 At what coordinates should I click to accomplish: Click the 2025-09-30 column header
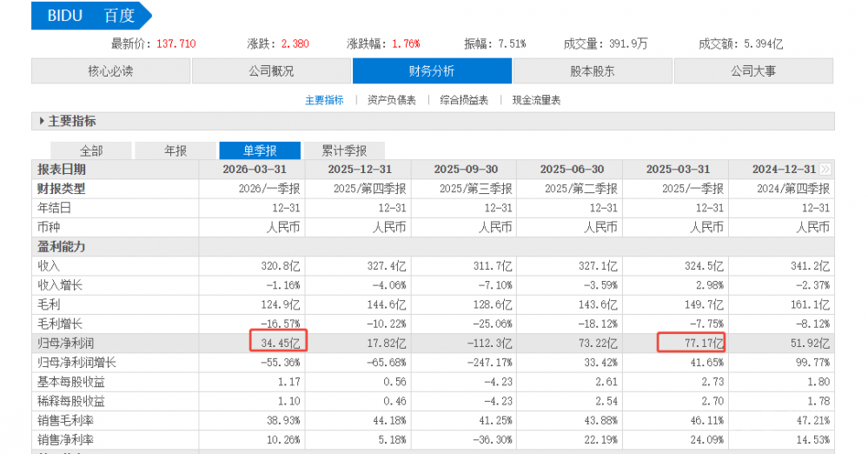(466, 169)
